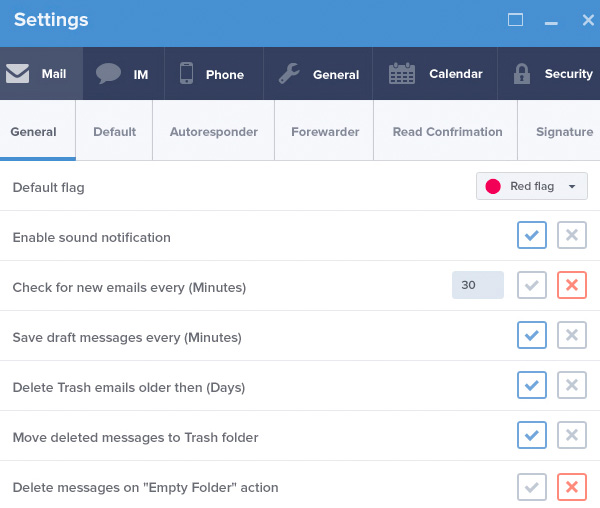Disable Move deleted messages to Trash folder
The height and width of the screenshot is (508, 600).
pyautogui.click(x=572, y=436)
